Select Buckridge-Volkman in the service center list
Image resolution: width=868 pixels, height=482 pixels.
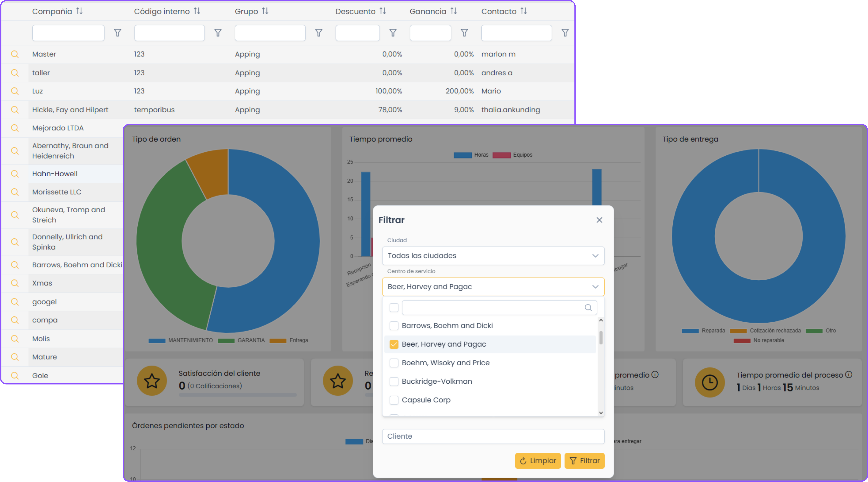(437, 381)
